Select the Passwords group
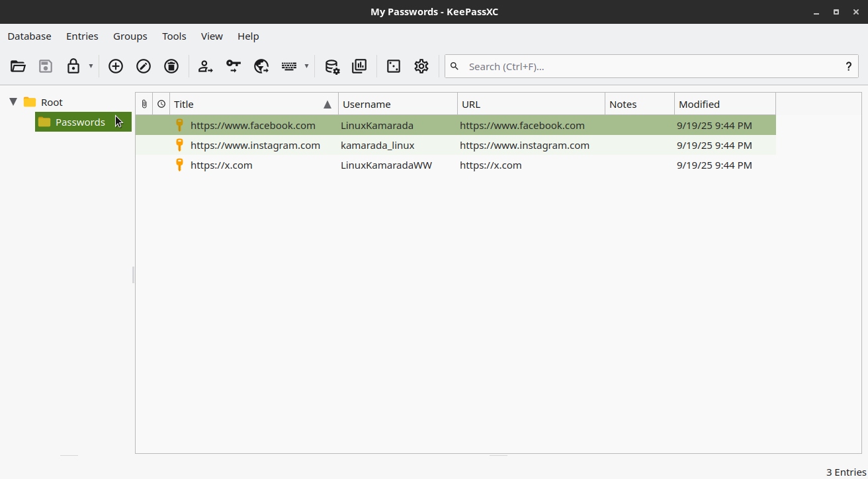 83,122
